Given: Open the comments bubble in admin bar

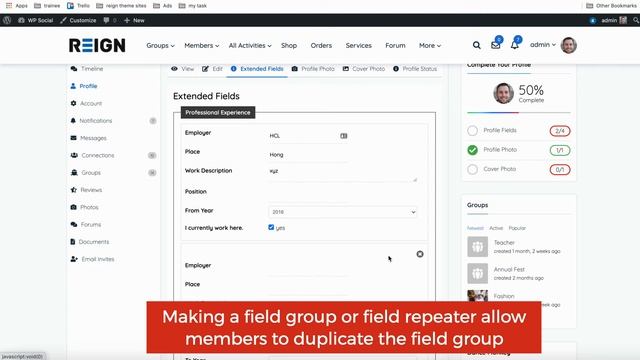Looking at the screenshot, I should point(110,20).
